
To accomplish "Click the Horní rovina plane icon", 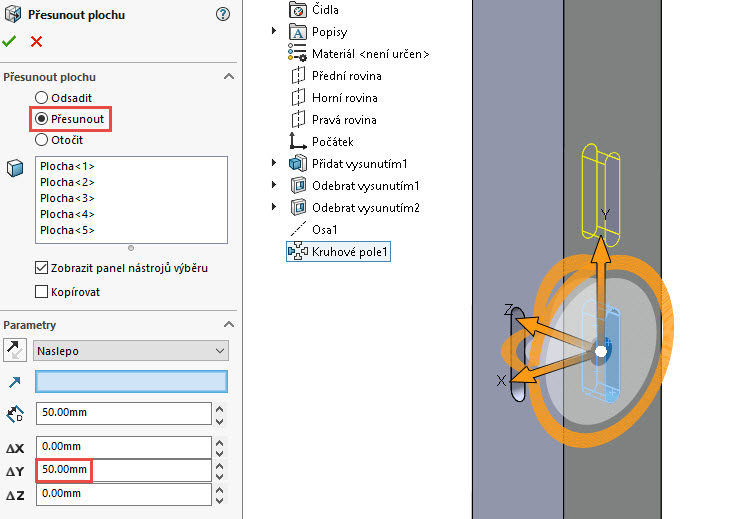I will click(x=298, y=98).
